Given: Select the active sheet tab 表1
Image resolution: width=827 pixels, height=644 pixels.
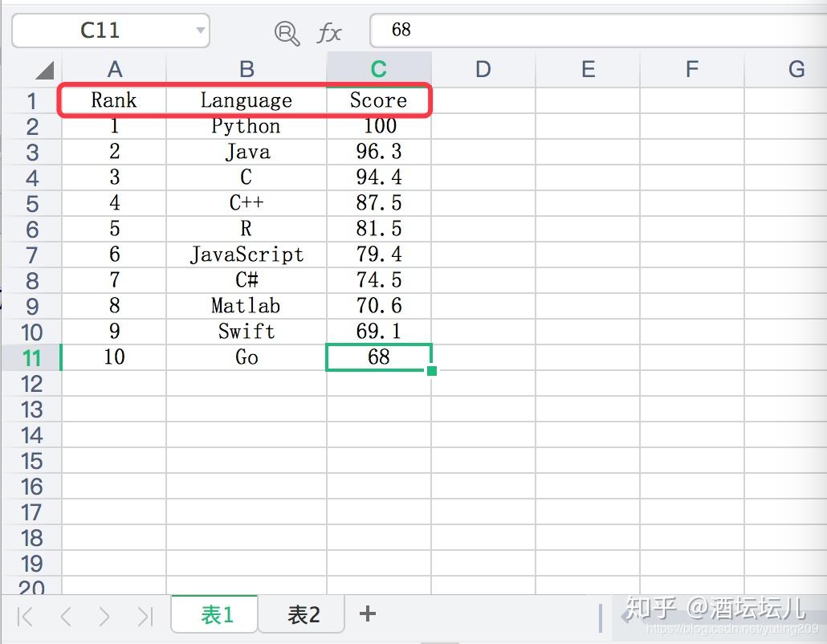Looking at the screenshot, I should coord(214,613).
